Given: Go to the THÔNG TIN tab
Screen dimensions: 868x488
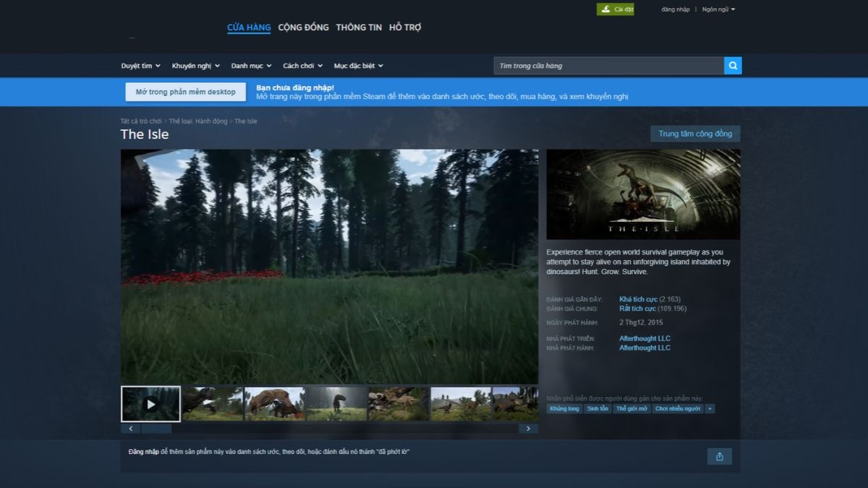Looking at the screenshot, I should 359,27.
